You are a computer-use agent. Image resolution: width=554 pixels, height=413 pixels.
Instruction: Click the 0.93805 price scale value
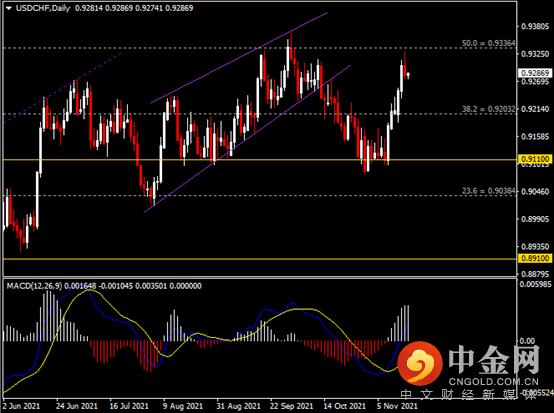[535, 26]
